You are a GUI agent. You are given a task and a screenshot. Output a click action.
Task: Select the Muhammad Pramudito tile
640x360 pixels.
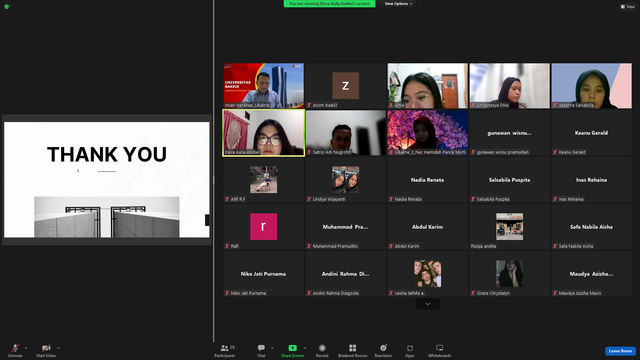click(x=346, y=227)
